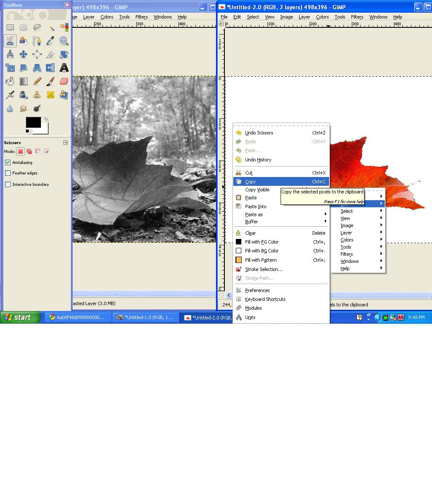Screen dimensions: 432x504
Task: Choose Cut from the edit menu
Action: [x=281, y=173]
